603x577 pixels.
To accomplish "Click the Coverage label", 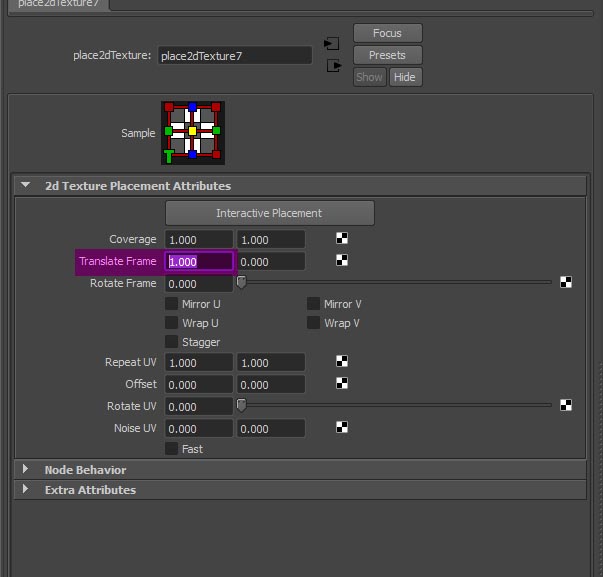I will pos(133,239).
